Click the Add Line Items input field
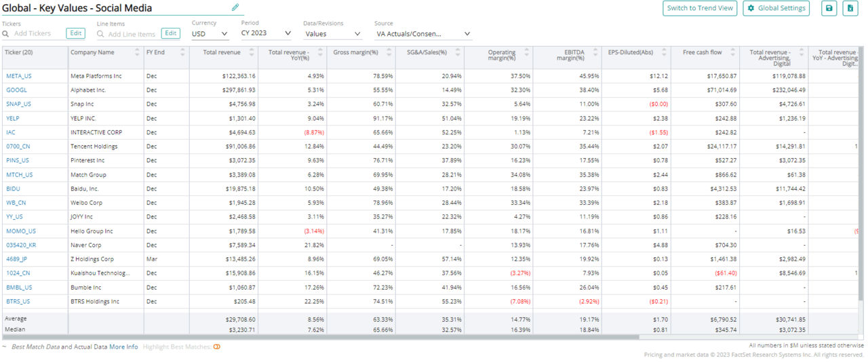 132,33
